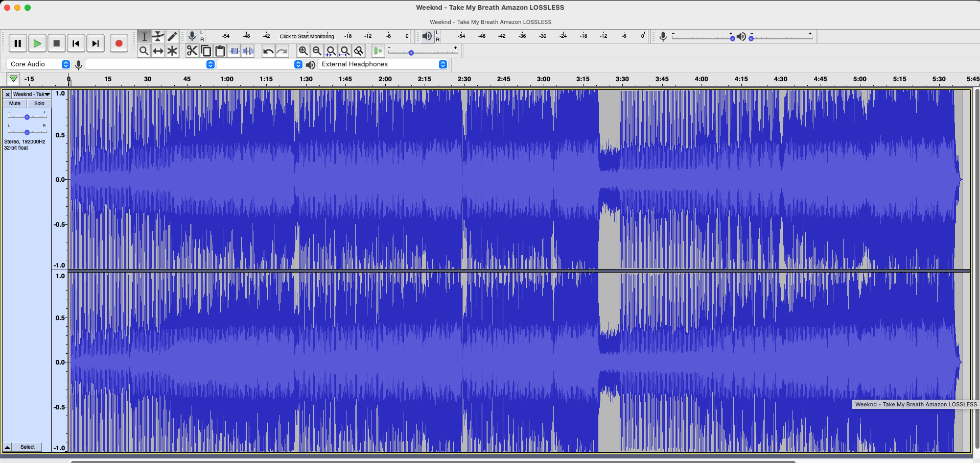Click the timeline ruler at 3:00
Screen dimensions: 980x463
[544, 79]
